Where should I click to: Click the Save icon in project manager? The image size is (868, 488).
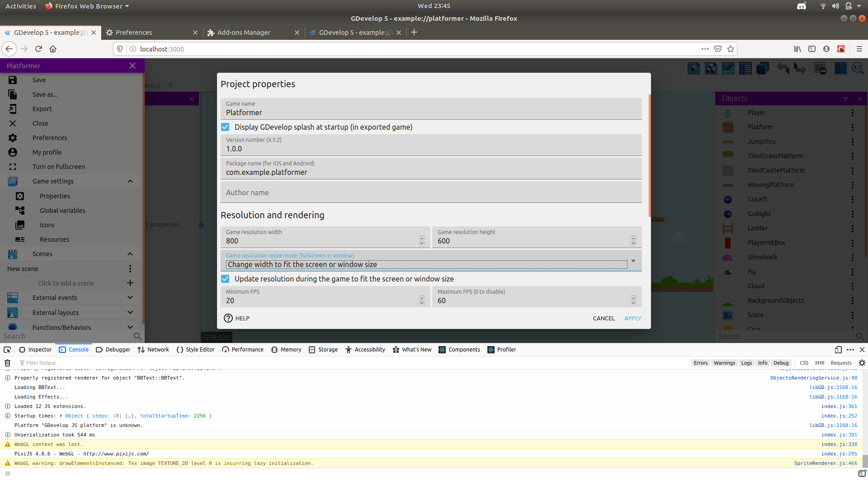click(13, 80)
